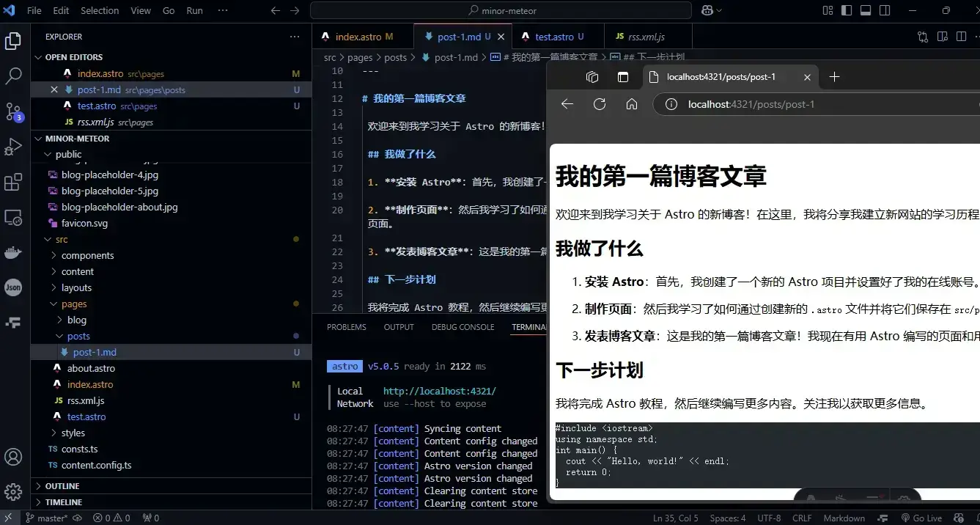Switch to the DEBUG CONSOLE panel tab
This screenshot has width=980, height=525.
(x=463, y=327)
